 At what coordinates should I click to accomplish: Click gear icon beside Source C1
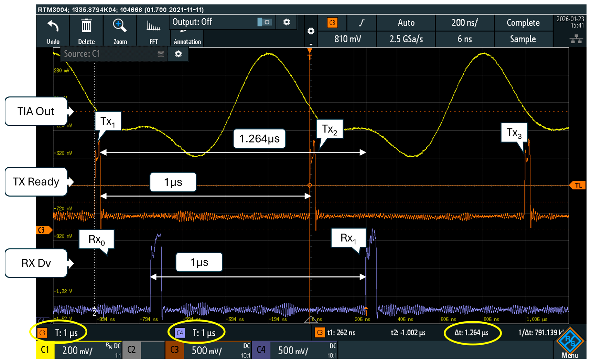point(178,54)
